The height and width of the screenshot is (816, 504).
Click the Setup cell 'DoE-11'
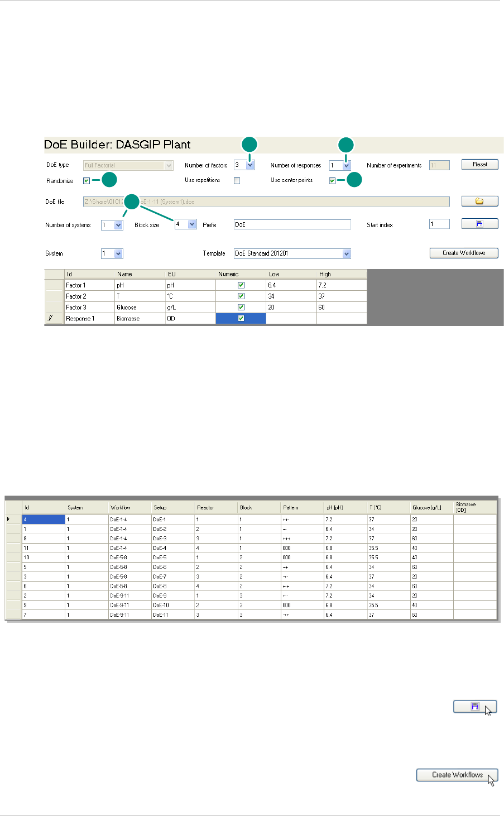172,615
